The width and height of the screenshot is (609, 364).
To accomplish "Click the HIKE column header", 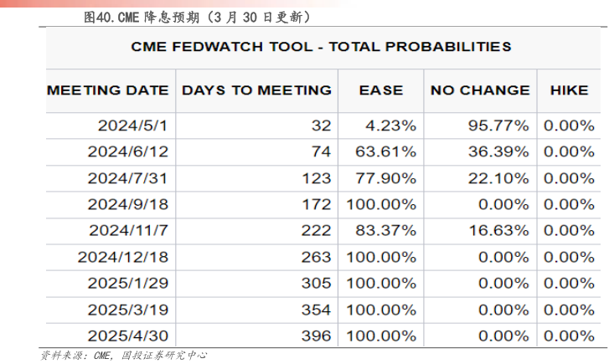I will [x=569, y=90].
